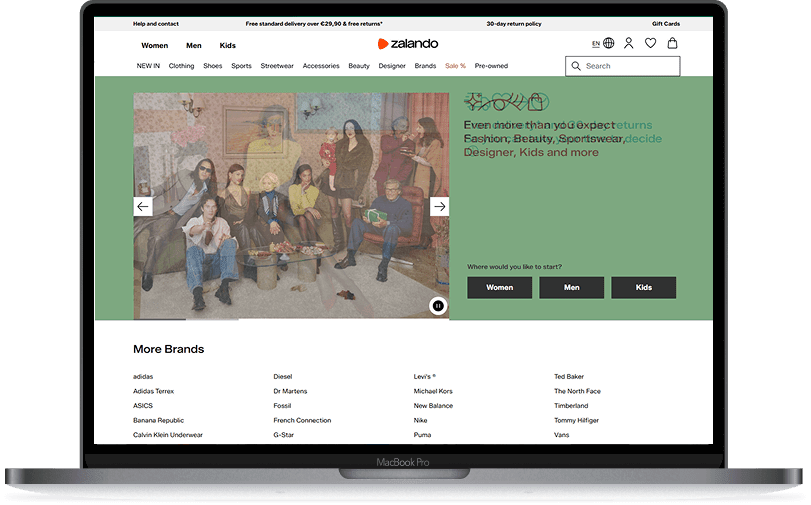Screen dimensions: 811x505
Task: Go to previous carousel slide arrow
Action: click(x=143, y=206)
